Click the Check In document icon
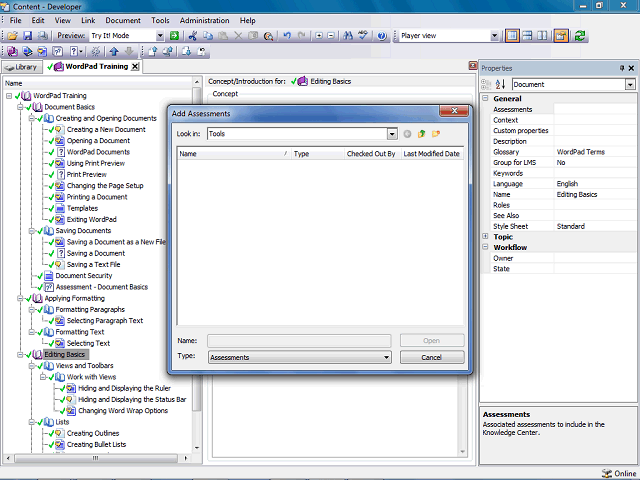This screenshot has width=640, height=480. [x=153, y=51]
